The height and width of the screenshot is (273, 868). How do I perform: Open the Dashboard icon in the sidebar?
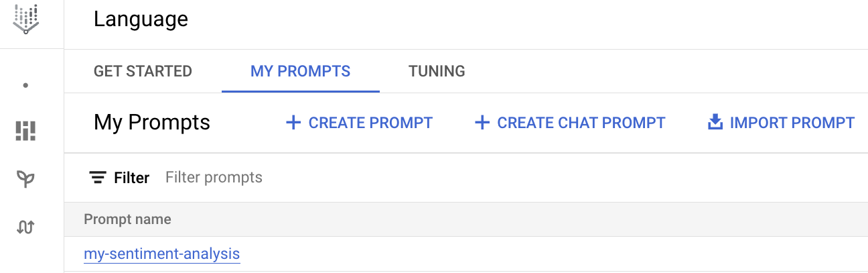point(25,131)
